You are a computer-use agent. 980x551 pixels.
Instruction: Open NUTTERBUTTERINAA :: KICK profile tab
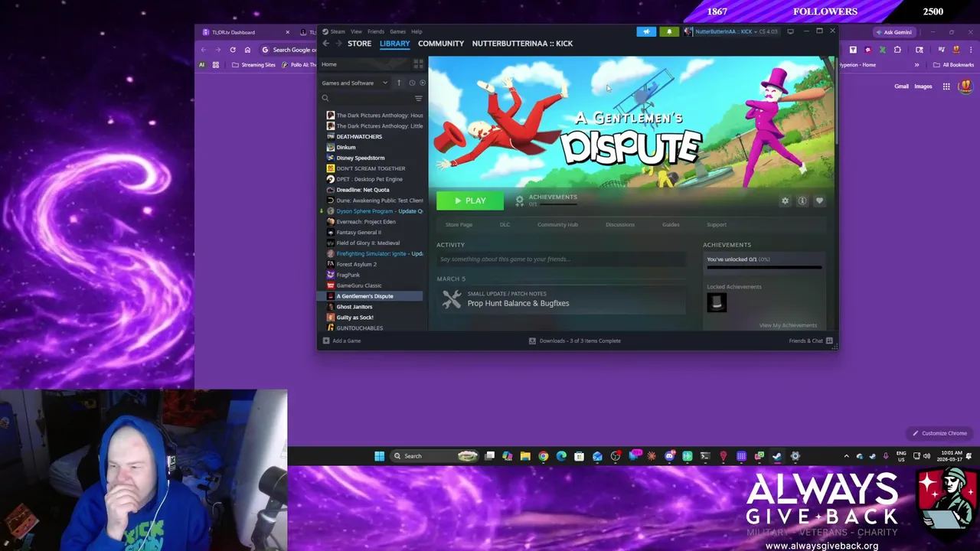[x=522, y=44]
